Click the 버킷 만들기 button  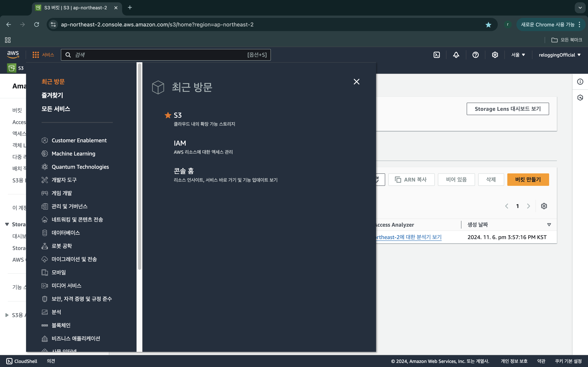pos(528,180)
